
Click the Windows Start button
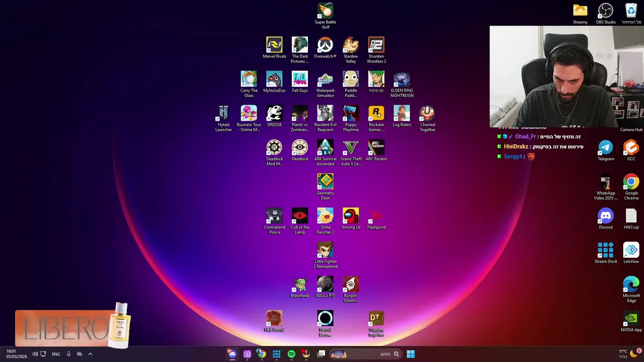click(x=411, y=354)
